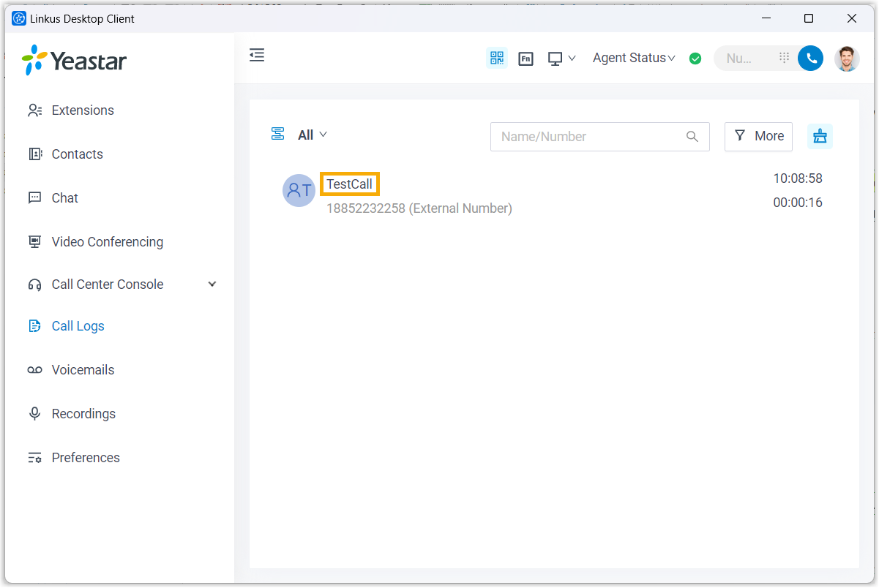Open the monitor mode dropdown
Viewport: 879px width, 588px height.
point(561,59)
